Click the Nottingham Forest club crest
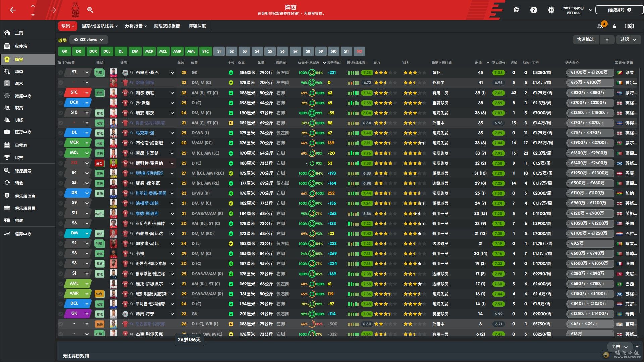Screen dimensions: 644x362 click(75, 10)
